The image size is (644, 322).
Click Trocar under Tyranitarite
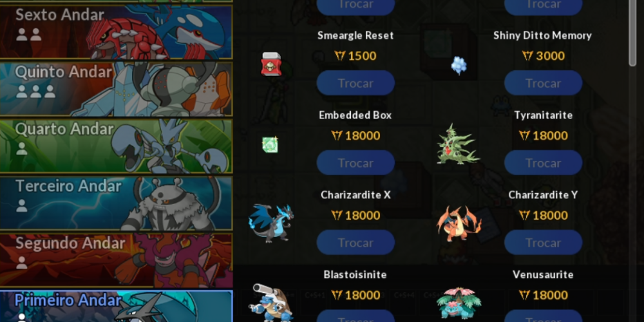tap(543, 163)
